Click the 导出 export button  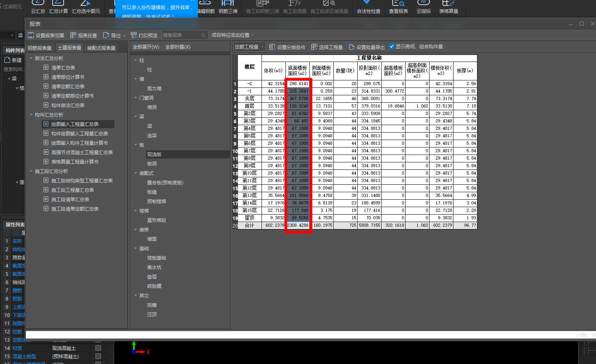tap(112, 35)
